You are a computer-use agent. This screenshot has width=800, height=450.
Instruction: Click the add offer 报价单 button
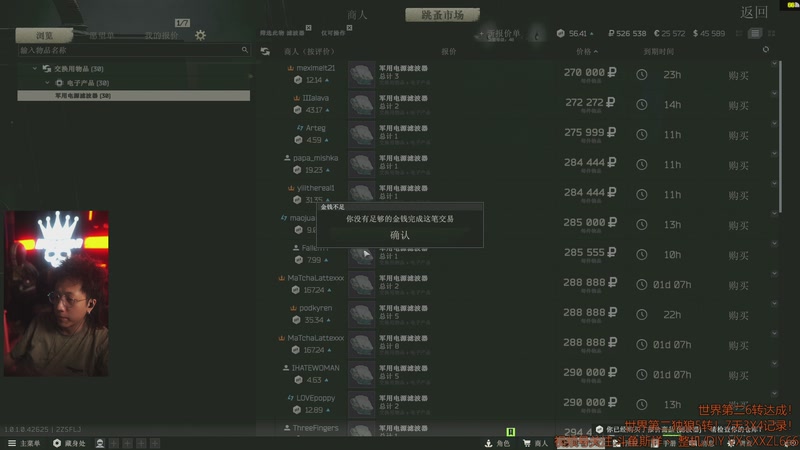(500, 34)
